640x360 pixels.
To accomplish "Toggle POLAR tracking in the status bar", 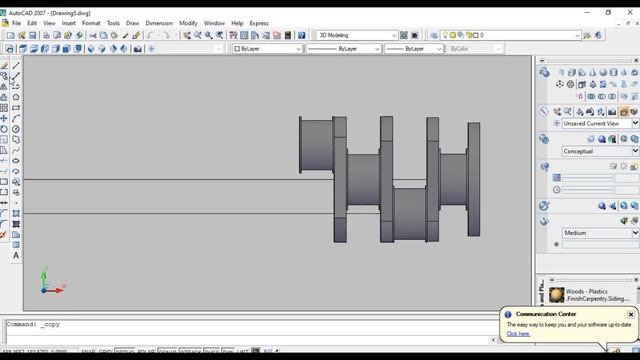I will pyautogui.click(x=146, y=351).
